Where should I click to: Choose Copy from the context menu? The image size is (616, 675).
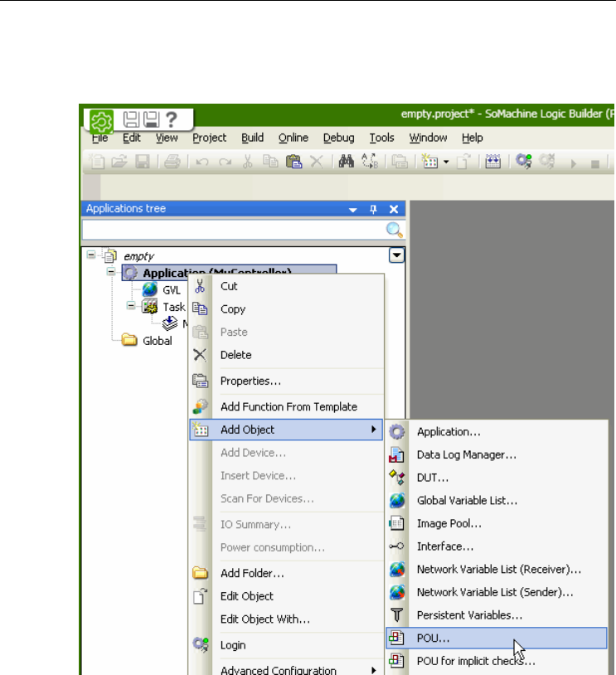(x=286, y=309)
